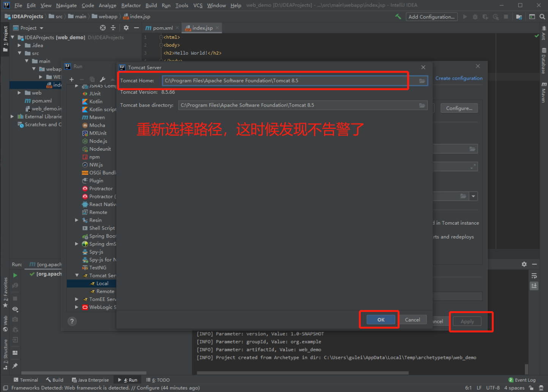Image resolution: width=548 pixels, height=392 pixels.
Task: Open the TODO tool window tab
Action: [x=158, y=380]
